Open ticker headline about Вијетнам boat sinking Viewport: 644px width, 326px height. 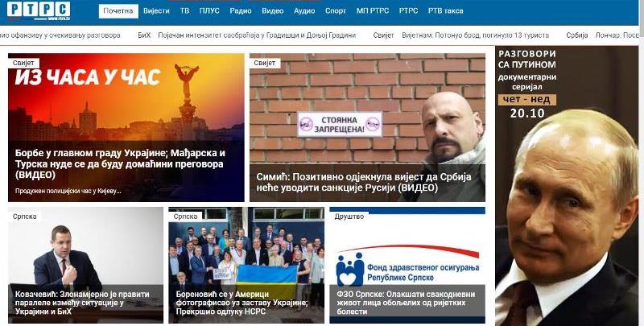tap(475, 35)
